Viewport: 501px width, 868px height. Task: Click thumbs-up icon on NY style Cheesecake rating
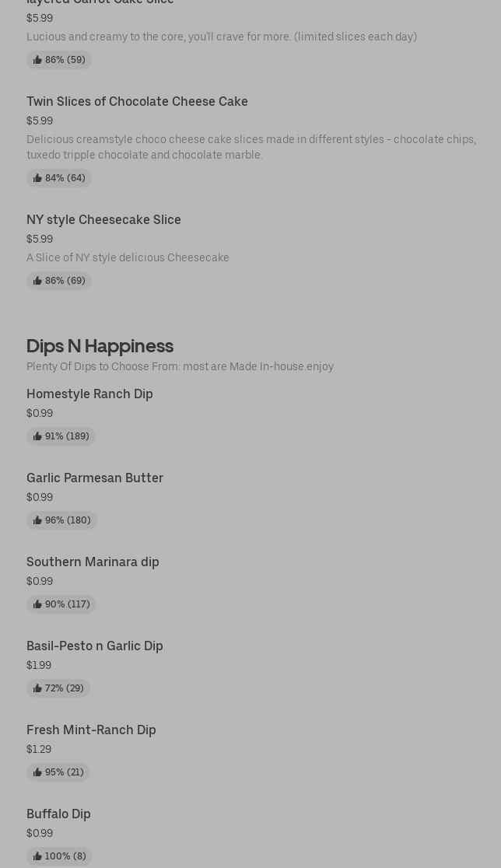point(37,281)
